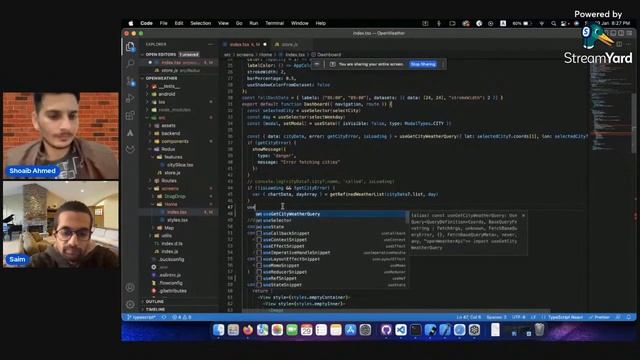Click Ln 47, Col 6 cursor position indicator
The width and height of the screenshot is (640, 360).
468,317
